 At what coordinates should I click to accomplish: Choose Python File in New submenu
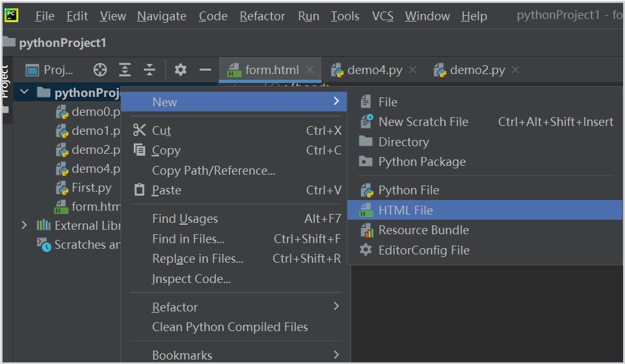coord(408,190)
